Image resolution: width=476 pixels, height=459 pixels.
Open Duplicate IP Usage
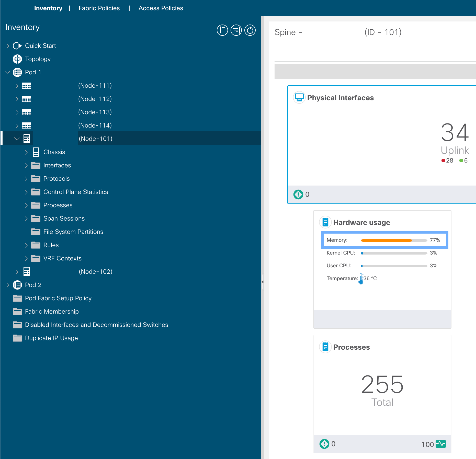tap(51, 338)
